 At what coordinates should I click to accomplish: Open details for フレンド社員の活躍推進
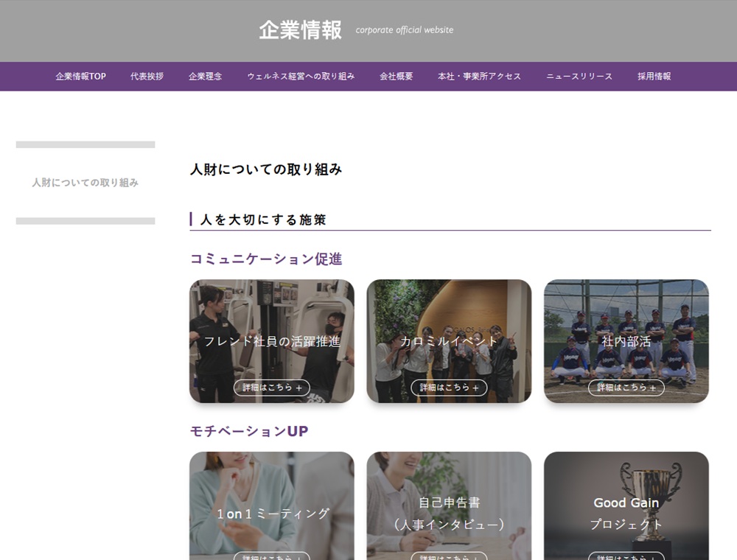(271, 388)
